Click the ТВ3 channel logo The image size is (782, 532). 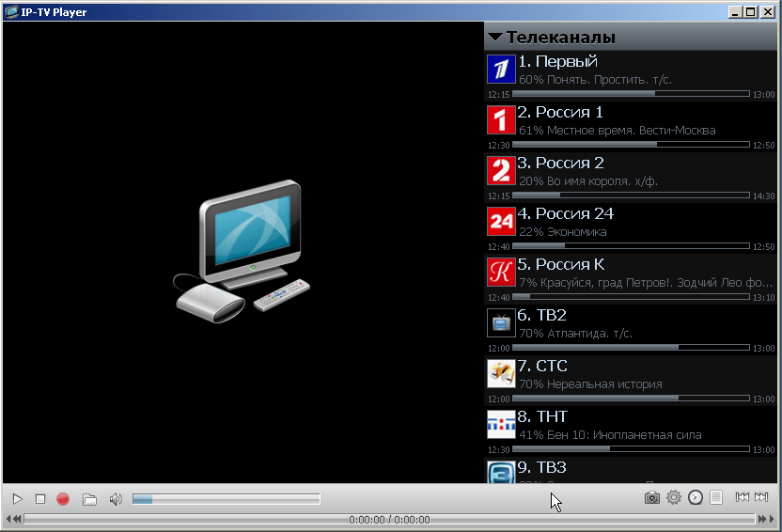point(501,472)
